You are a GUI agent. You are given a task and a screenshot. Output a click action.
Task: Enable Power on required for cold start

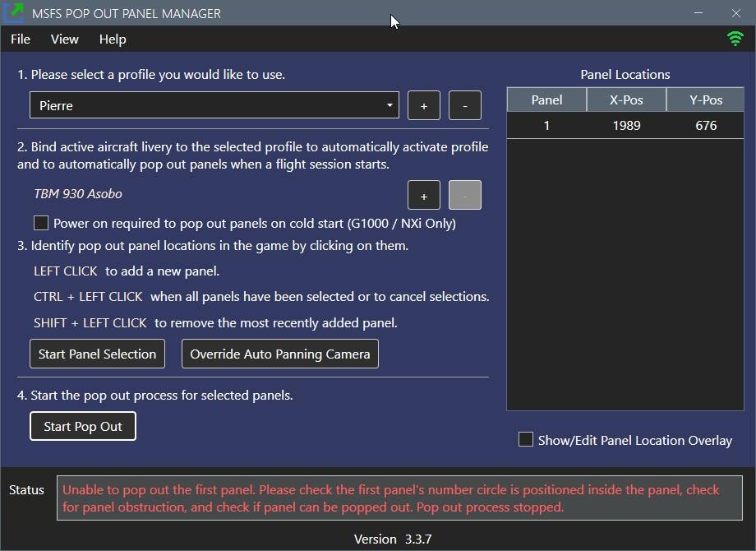click(40, 223)
